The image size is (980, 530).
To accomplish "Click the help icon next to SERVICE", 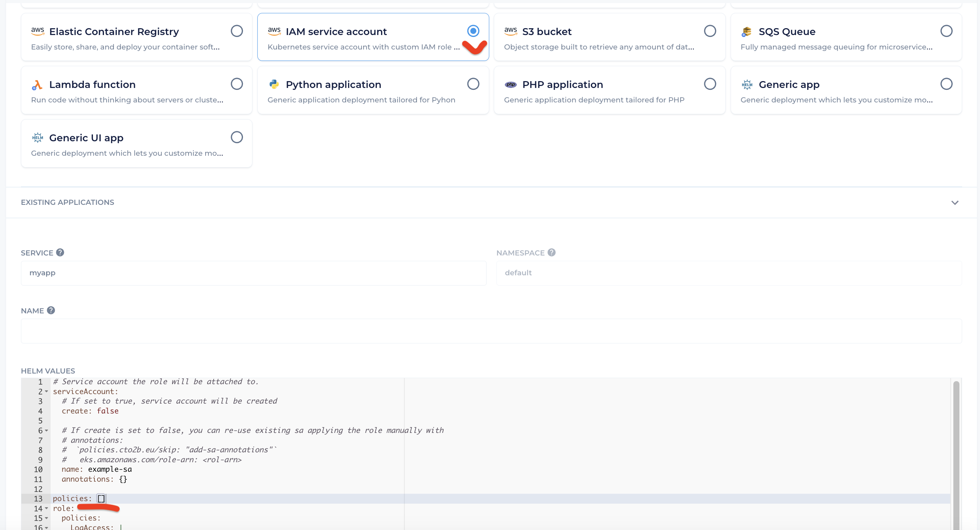I will point(60,252).
